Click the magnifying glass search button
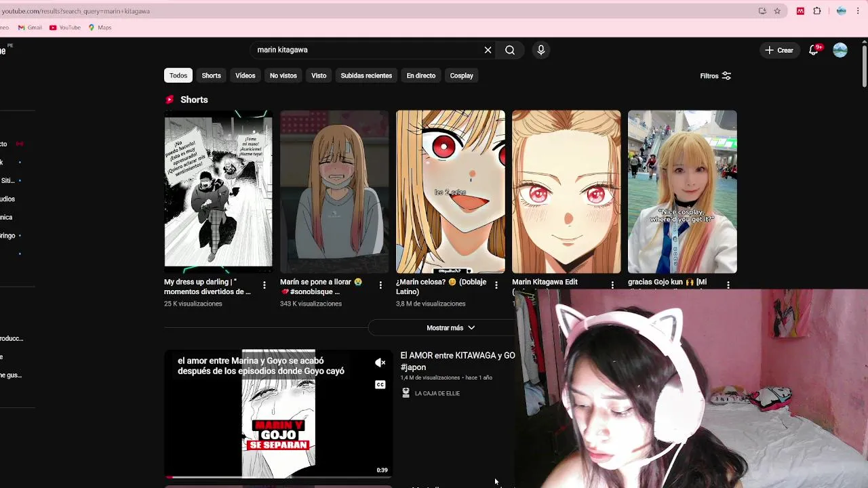 coord(510,49)
